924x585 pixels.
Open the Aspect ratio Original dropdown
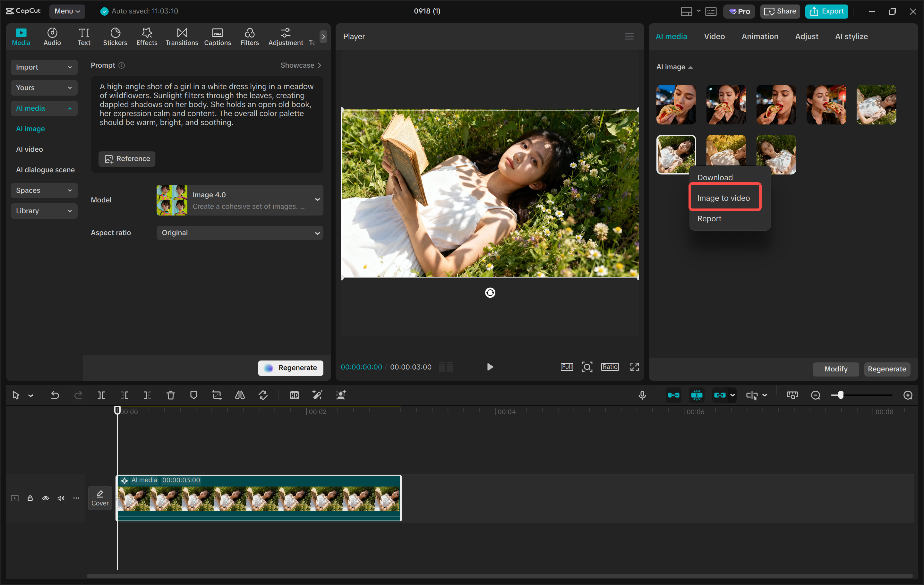click(240, 233)
